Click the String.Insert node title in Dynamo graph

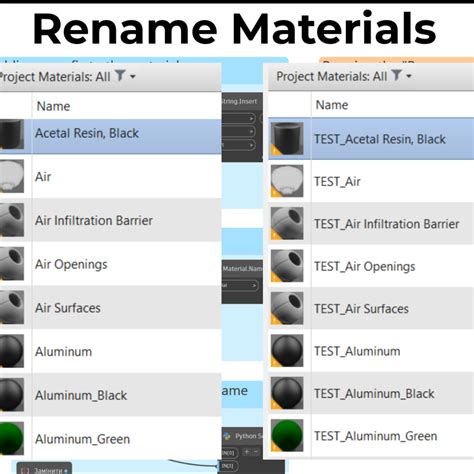click(240, 101)
